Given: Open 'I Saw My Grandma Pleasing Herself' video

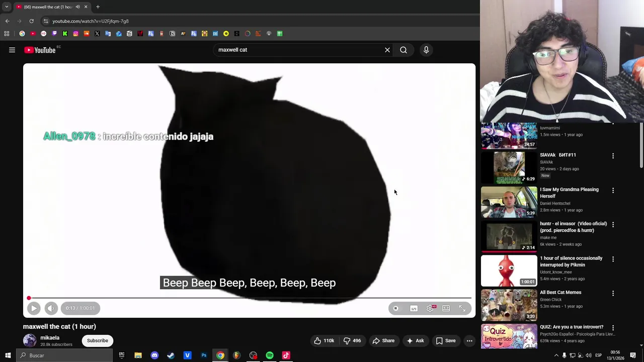Looking at the screenshot, I should point(569,193).
